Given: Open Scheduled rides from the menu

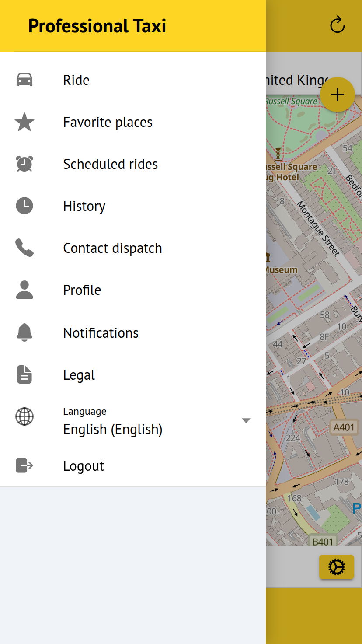Looking at the screenshot, I should pyautogui.click(x=111, y=164).
